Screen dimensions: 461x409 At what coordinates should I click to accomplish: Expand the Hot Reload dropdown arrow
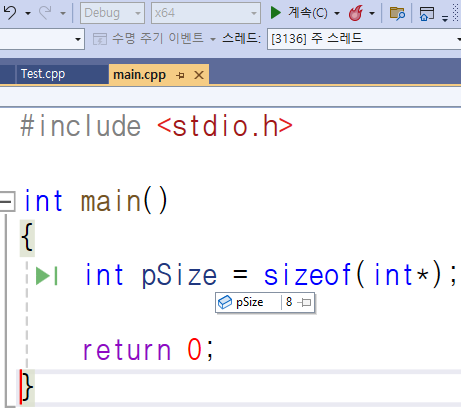pos(372,13)
